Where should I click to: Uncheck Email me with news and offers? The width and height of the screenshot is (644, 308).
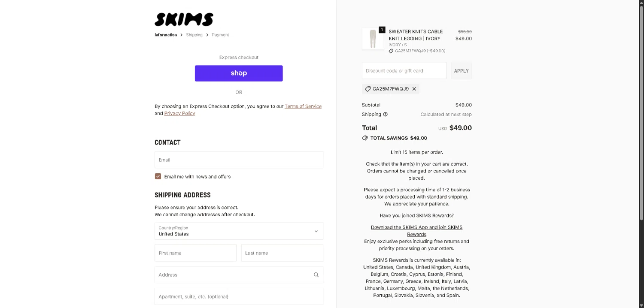pyautogui.click(x=158, y=176)
